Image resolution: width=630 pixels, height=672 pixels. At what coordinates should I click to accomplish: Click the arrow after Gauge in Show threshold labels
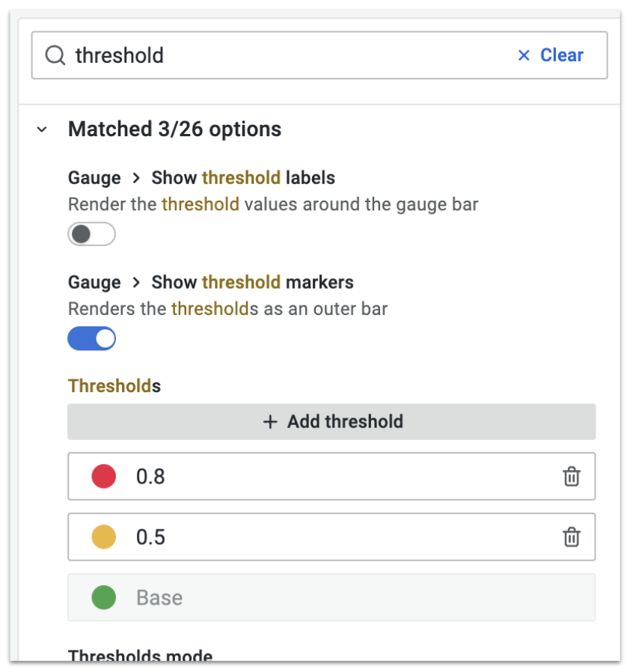point(136,177)
